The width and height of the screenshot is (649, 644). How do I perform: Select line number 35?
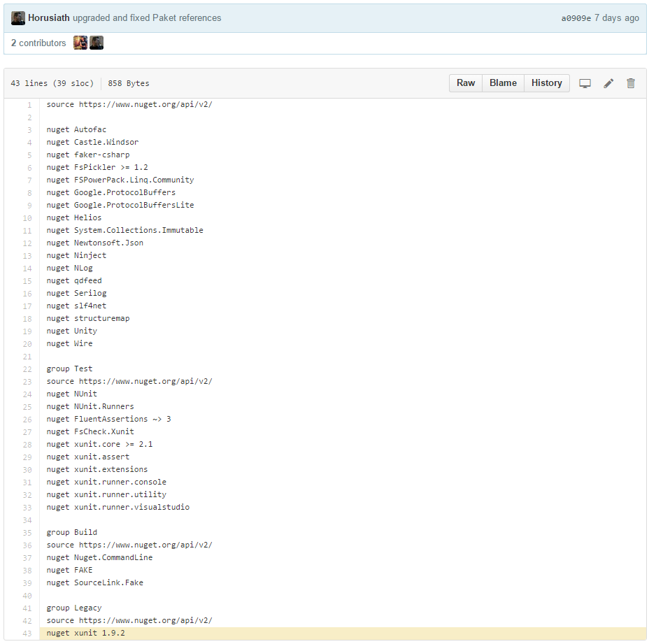point(27,533)
